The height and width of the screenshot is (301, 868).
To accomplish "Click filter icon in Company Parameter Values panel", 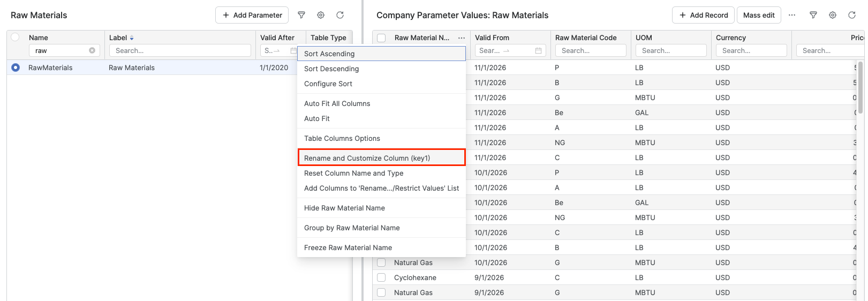I will click(x=813, y=15).
